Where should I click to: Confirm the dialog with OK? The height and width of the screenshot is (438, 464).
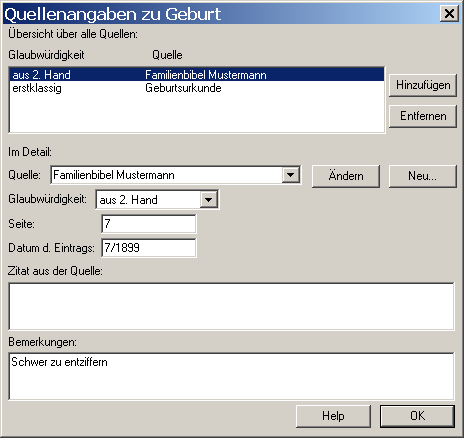417,416
